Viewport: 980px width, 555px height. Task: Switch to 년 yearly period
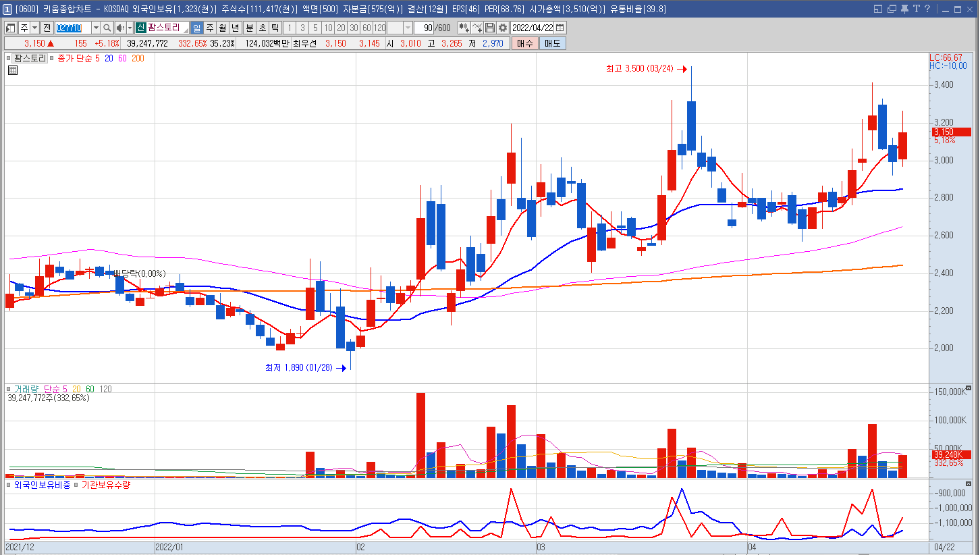pos(235,28)
